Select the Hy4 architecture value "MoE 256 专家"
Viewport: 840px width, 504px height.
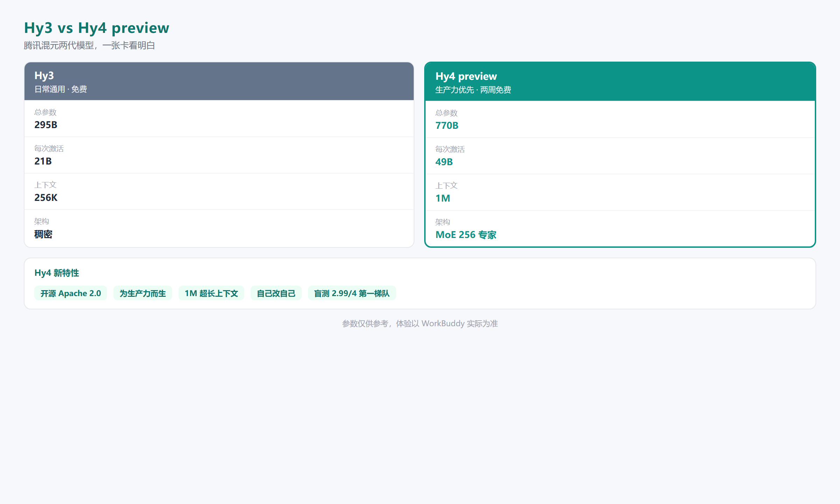tap(466, 235)
